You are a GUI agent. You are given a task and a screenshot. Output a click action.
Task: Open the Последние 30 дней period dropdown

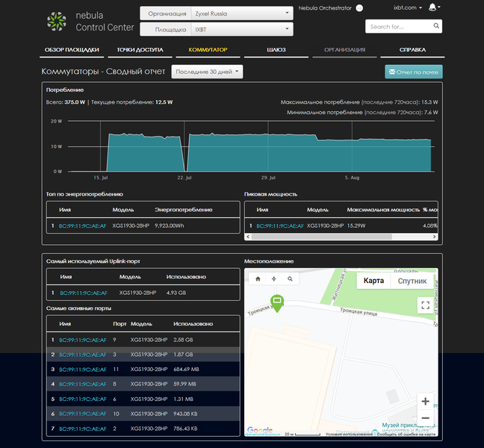pyautogui.click(x=208, y=72)
